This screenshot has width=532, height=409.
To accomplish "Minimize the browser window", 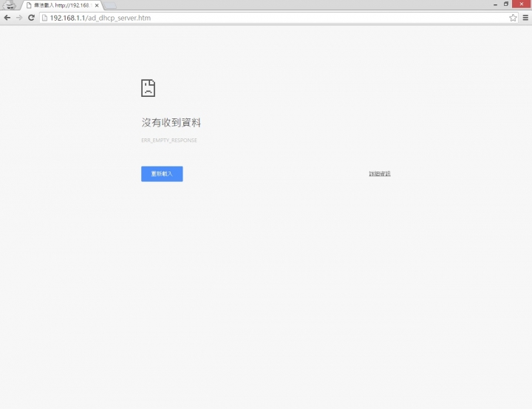I will coord(495,4).
